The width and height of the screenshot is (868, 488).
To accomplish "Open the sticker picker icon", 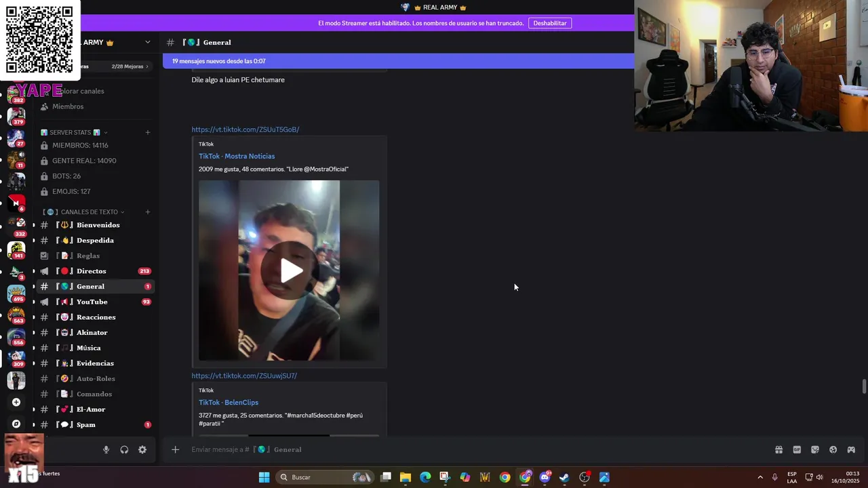I will point(815,449).
